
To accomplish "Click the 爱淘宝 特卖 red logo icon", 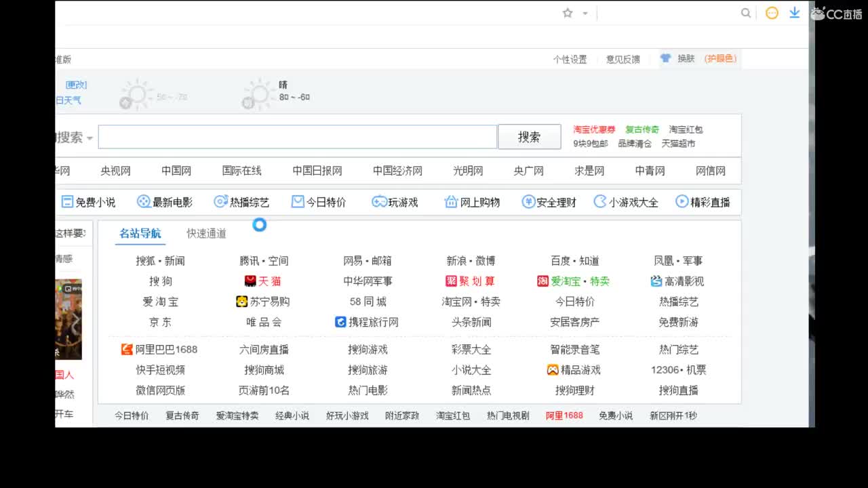I will [542, 281].
